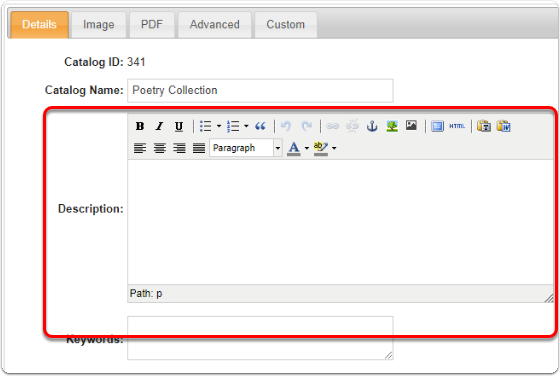The height and width of the screenshot is (376, 560).
Task: Open numbered list style dropdown arrow
Action: pyautogui.click(x=246, y=126)
